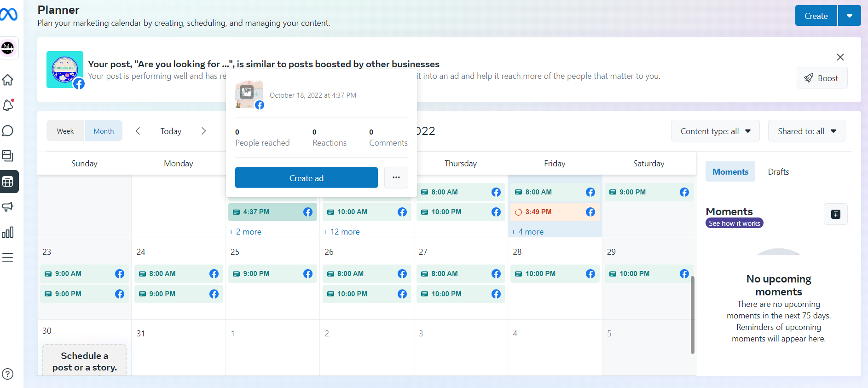Click the Help question mark icon
Screen dimensions: 868x388
[8, 374]
